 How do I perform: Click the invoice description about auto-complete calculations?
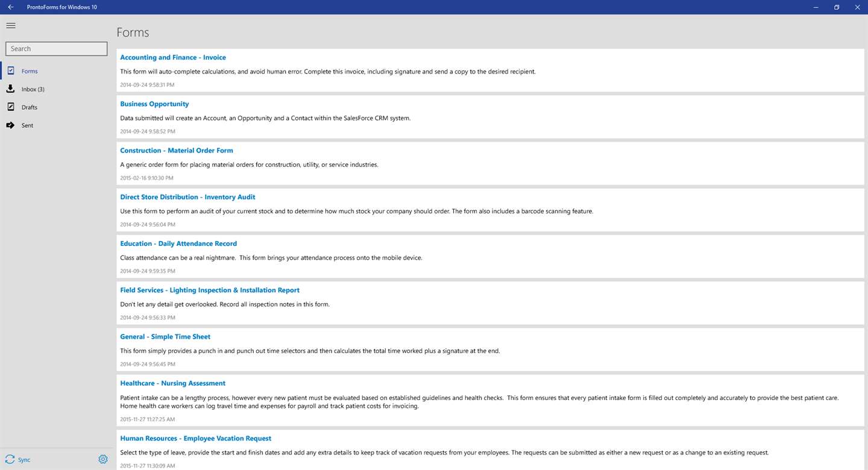327,71
